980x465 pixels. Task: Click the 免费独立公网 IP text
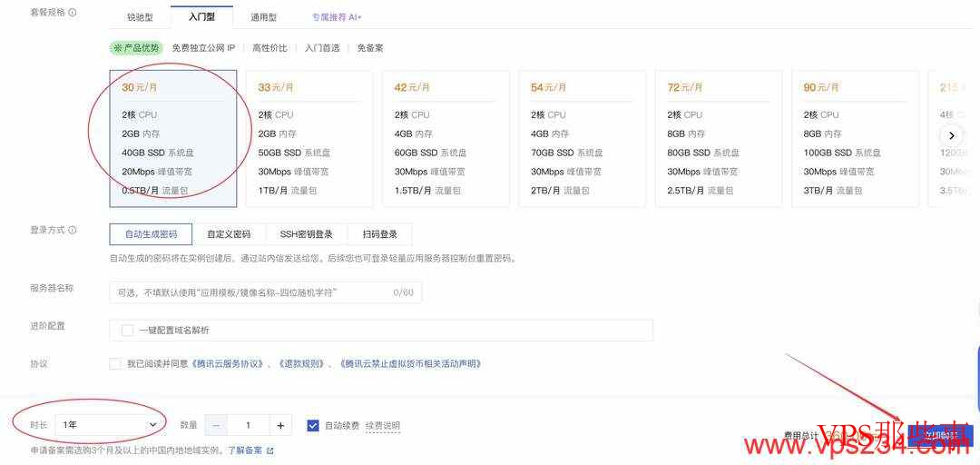(204, 48)
